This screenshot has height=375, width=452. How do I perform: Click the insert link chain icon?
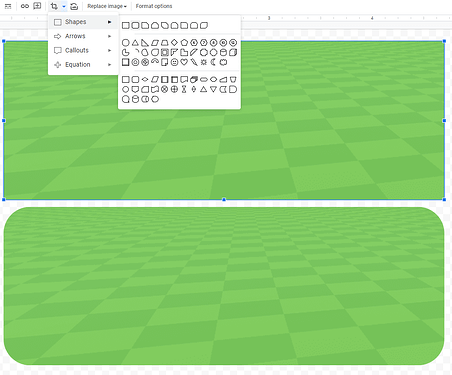[25, 6]
